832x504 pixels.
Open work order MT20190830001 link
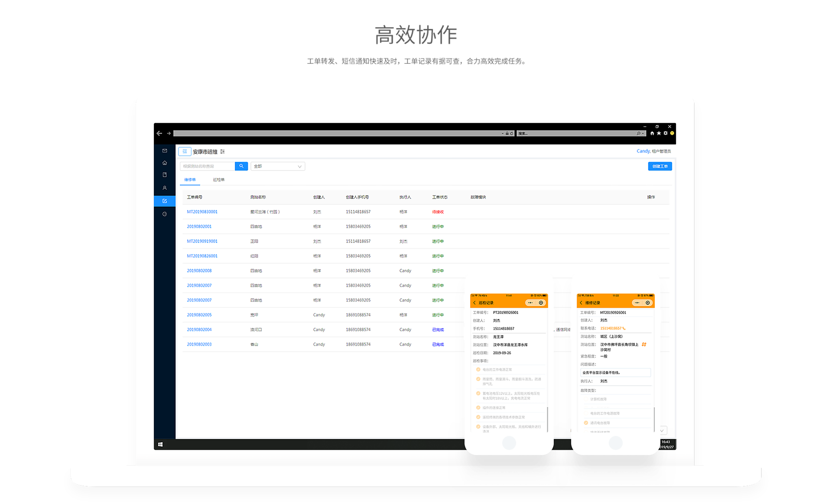point(202,212)
